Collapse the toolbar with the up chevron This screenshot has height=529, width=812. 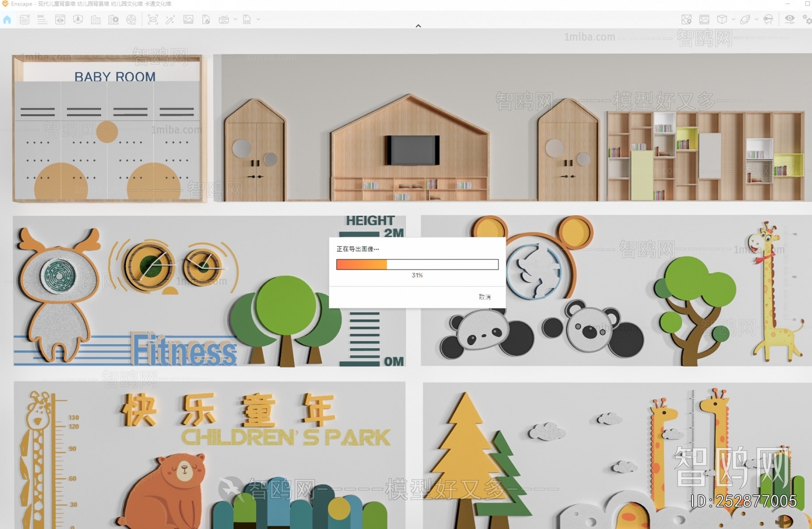[418, 26]
